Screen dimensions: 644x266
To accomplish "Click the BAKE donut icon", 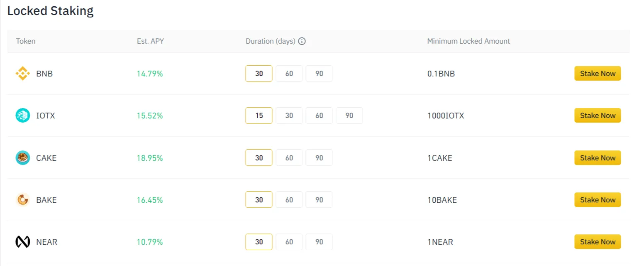I will (22, 200).
